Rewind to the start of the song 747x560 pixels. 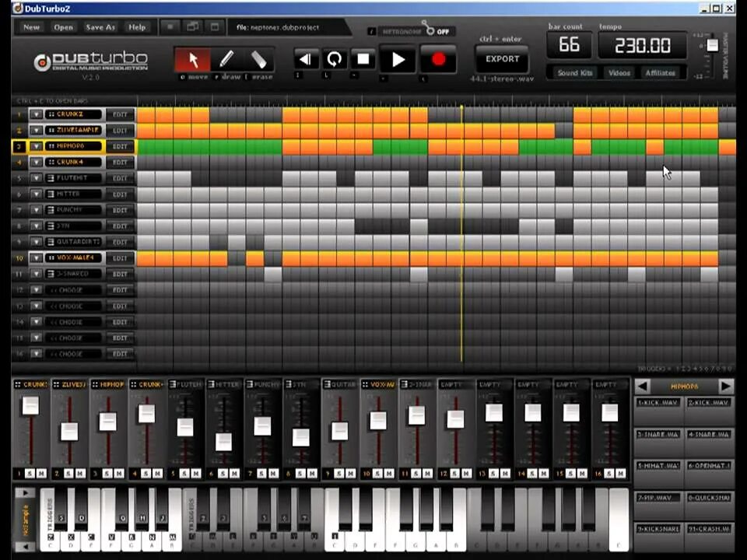tap(305, 60)
